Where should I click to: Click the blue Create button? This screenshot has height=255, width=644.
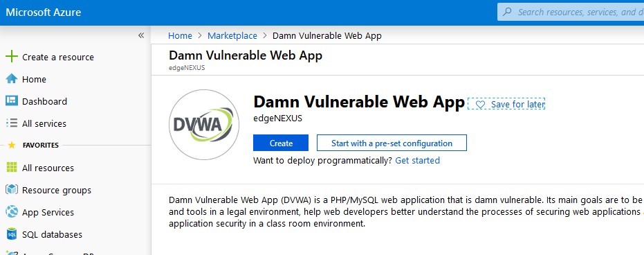coord(281,143)
